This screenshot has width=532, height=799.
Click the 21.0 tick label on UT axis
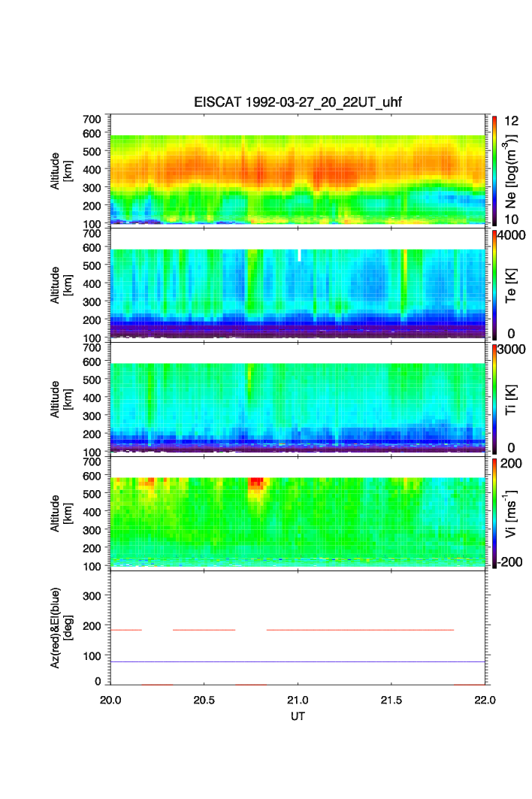pyautogui.click(x=298, y=700)
